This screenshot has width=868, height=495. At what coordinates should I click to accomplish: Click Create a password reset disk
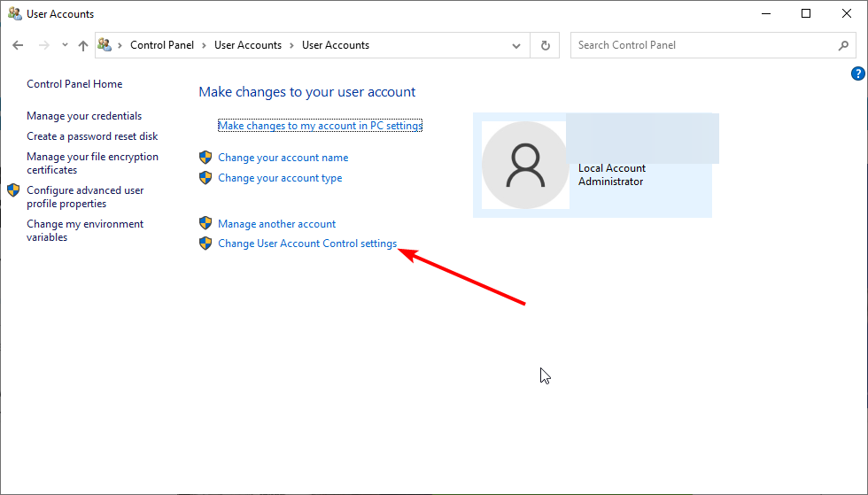[x=92, y=136]
